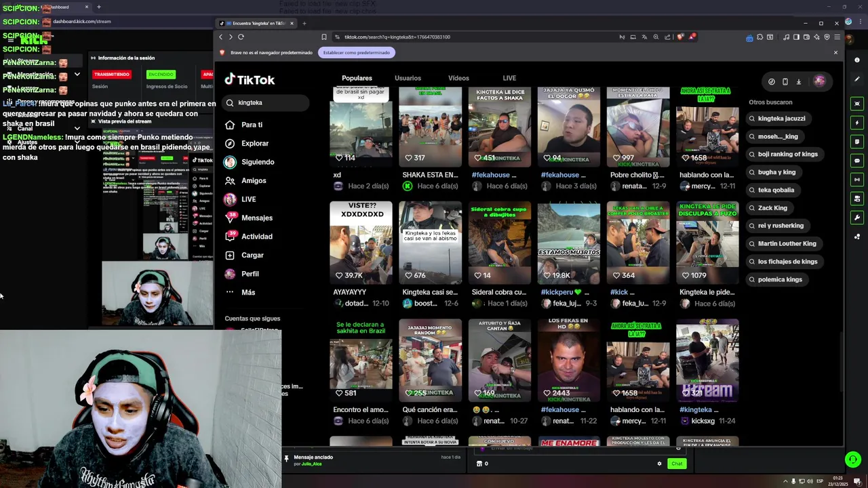Open 'Cargar' upload in TikTok sidebar
This screenshot has width=868, height=488.
click(244, 256)
